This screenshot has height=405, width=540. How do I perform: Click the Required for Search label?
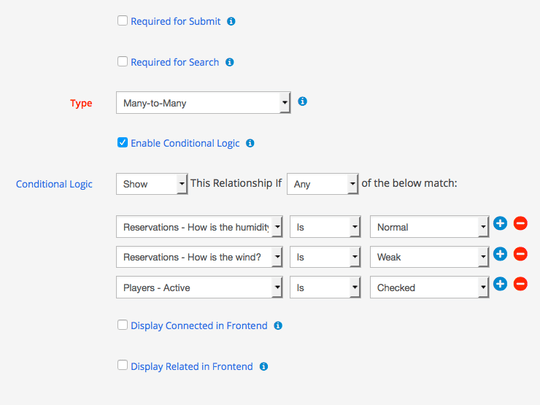(175, 62)
